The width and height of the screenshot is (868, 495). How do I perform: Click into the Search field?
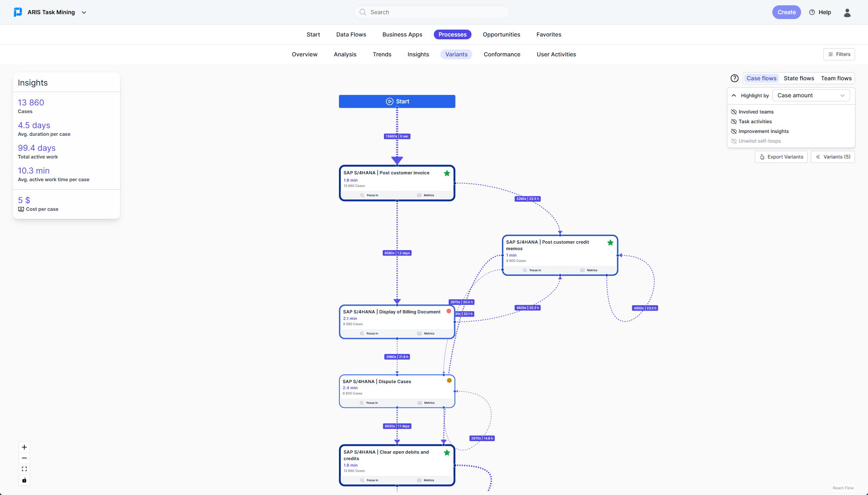(x=431, y=12)
